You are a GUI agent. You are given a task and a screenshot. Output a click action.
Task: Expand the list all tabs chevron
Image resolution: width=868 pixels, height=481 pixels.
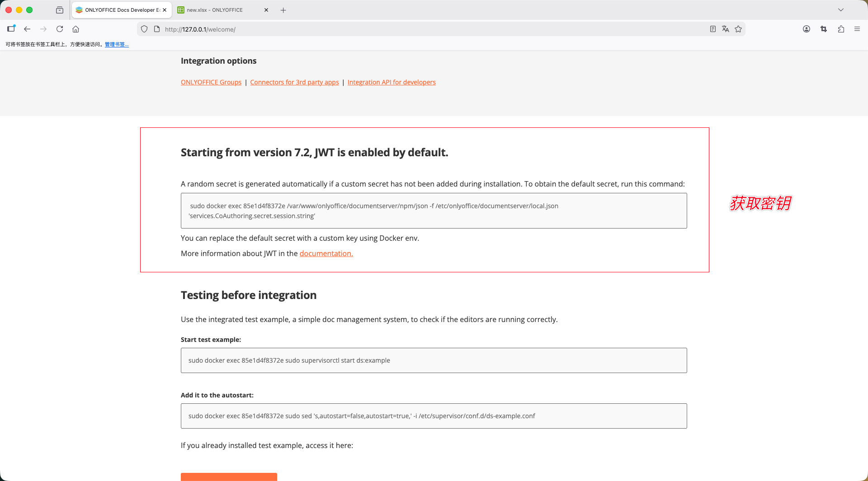tap(841, 10)
